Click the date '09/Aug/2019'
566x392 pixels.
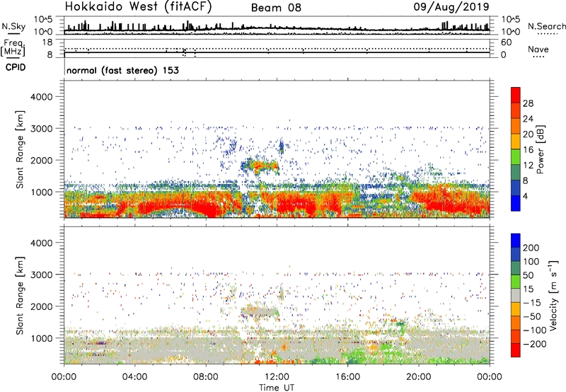click(x=451, y=6)
